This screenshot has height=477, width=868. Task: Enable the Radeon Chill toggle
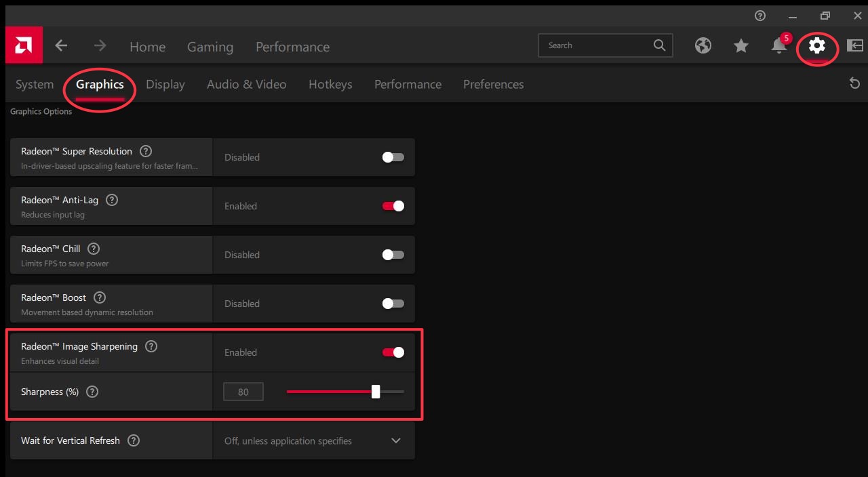(393, 255)
